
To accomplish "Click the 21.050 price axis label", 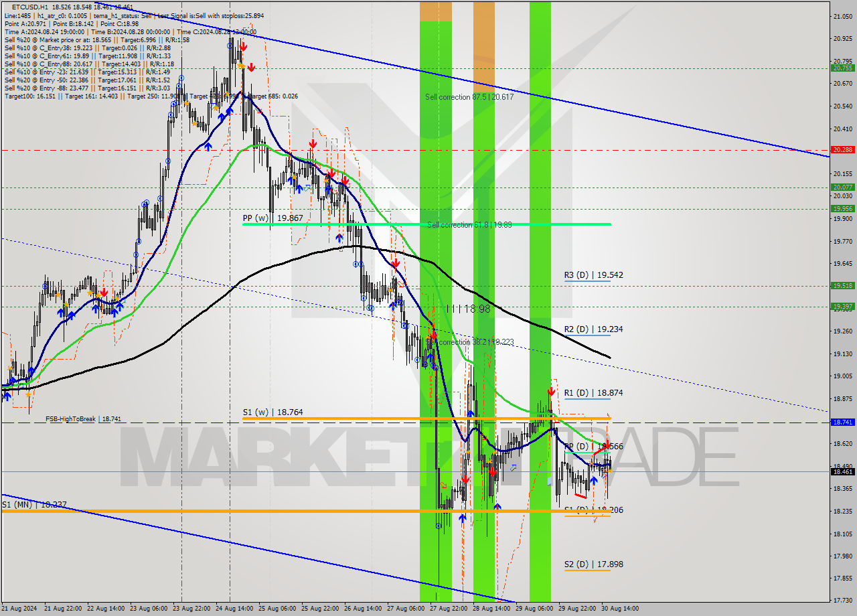I will pos(842,16).
